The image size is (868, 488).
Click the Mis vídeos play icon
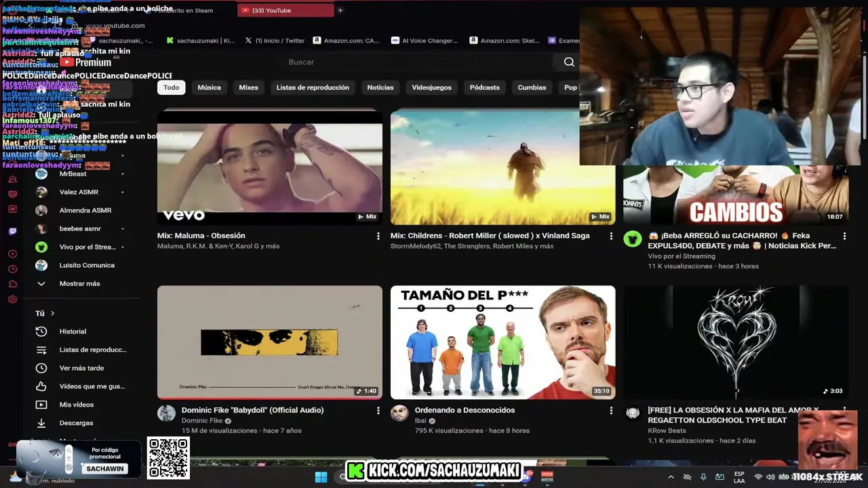(x=41, y=405)
